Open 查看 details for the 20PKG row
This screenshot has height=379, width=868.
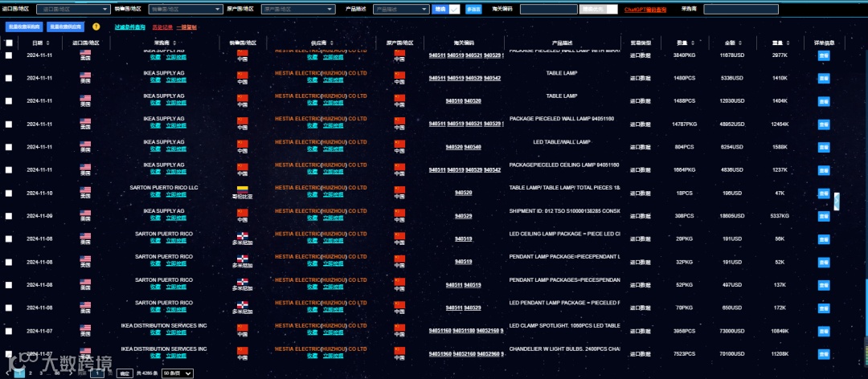click(824, 239)
